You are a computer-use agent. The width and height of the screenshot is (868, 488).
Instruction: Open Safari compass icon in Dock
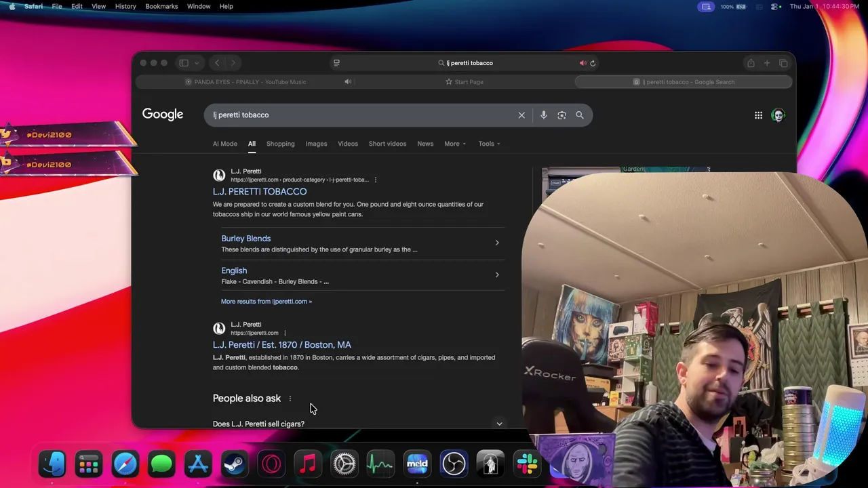click(x=125, y=464)
